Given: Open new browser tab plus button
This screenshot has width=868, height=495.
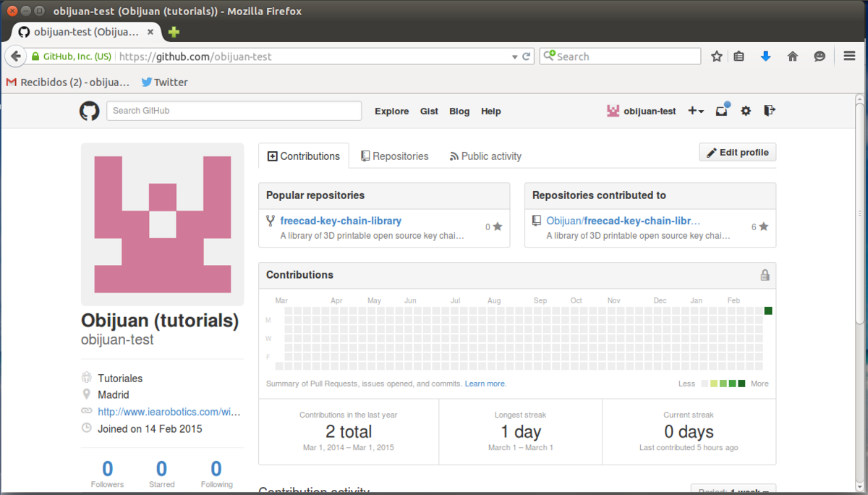Looking at the screenshot, I should (x=174, y=32).
